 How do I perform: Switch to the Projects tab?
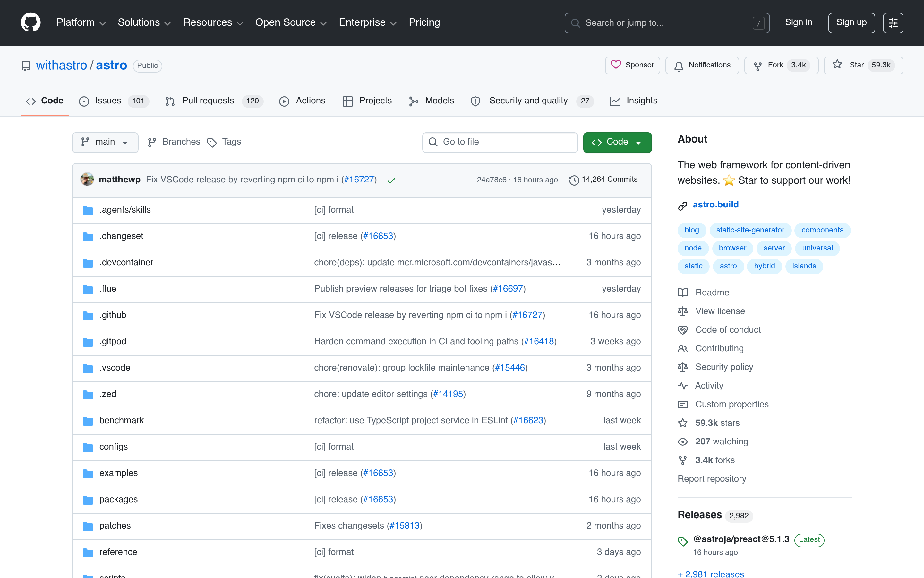pos(367,101)
